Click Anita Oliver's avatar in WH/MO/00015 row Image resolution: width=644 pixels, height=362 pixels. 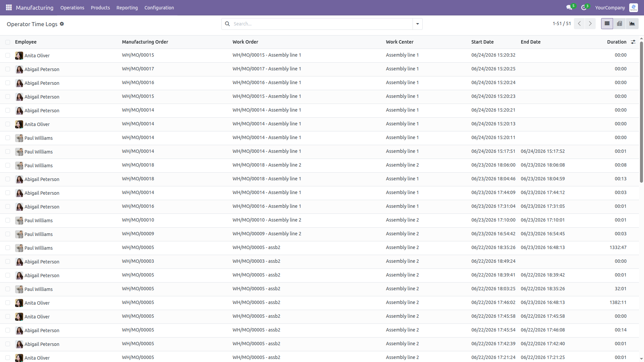pos(19,56)
